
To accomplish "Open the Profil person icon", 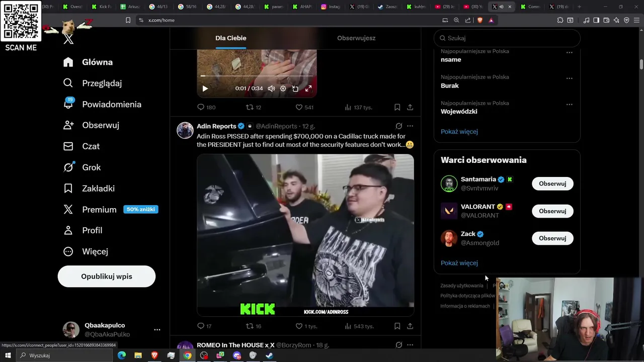I will 68,230.
